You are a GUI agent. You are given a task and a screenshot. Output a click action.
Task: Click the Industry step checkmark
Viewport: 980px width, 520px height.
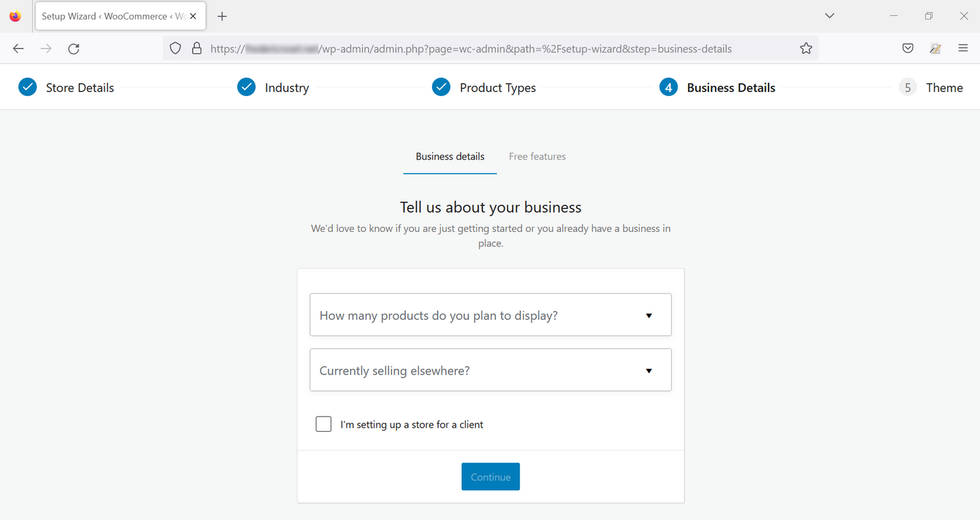pos(246,87)
